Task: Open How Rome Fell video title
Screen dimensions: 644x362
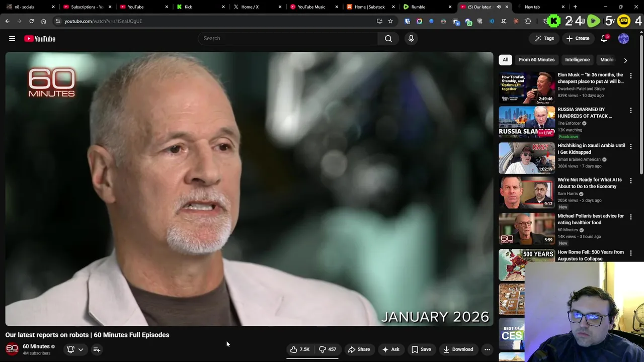Action: tap(591, 255)
